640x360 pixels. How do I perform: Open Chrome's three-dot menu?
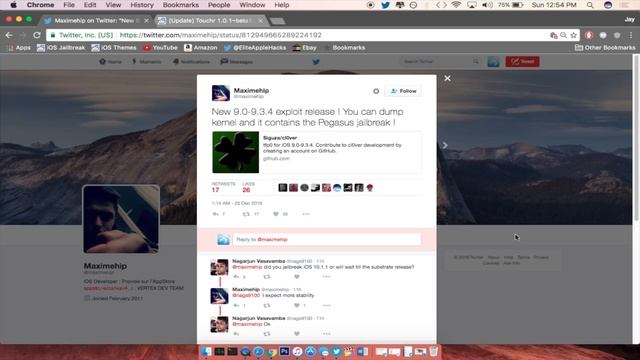[631, 35]
